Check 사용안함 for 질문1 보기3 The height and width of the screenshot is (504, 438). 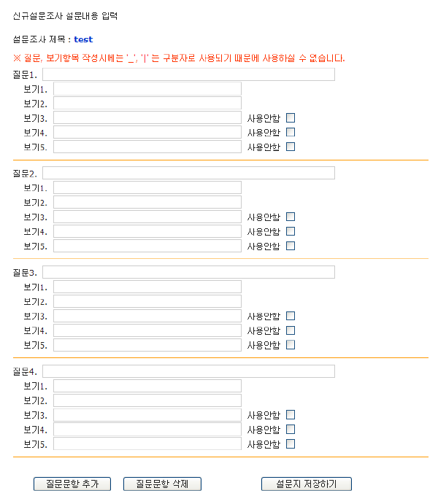click(x=291, y=117)
